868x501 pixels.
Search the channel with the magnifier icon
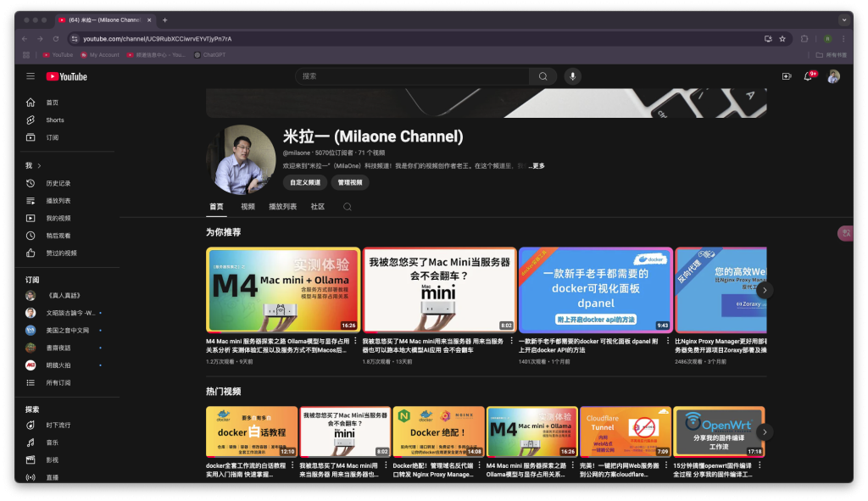347,206
